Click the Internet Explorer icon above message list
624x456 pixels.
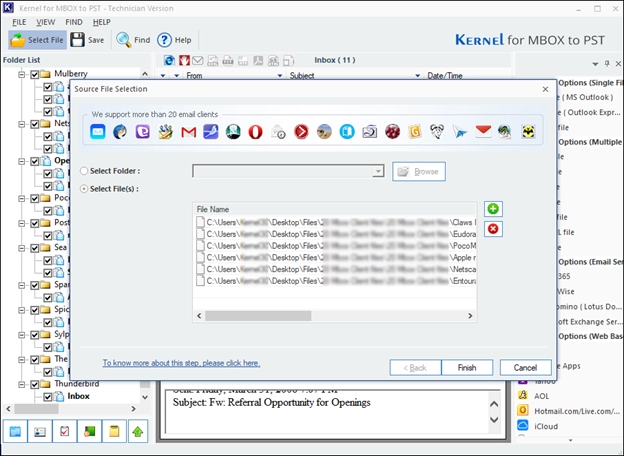coord(170,60)
